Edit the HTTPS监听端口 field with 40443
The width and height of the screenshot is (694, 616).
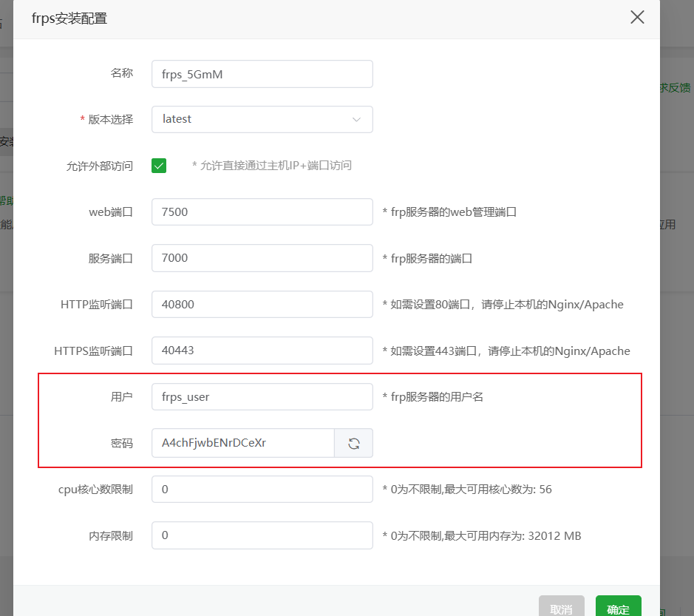[x=262, y=351]
